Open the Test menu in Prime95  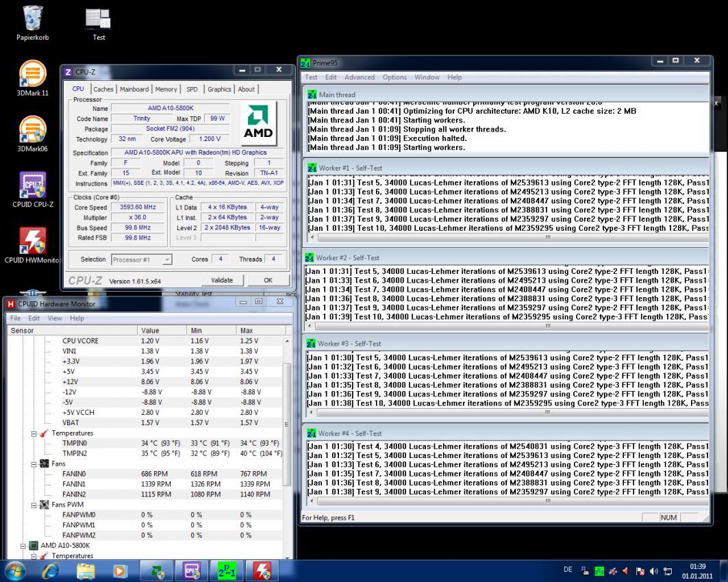pos(311,77)
